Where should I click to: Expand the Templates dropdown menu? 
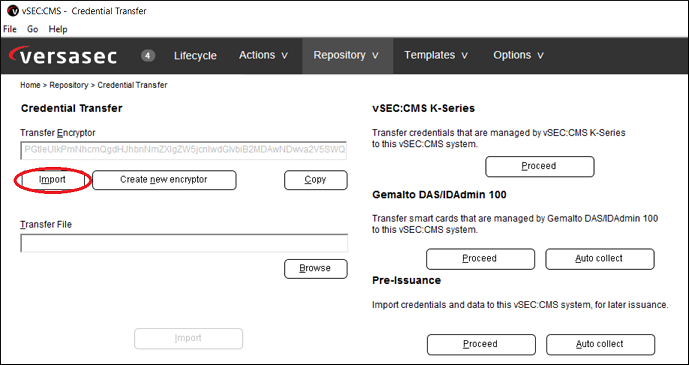click(x=436, y=55)
